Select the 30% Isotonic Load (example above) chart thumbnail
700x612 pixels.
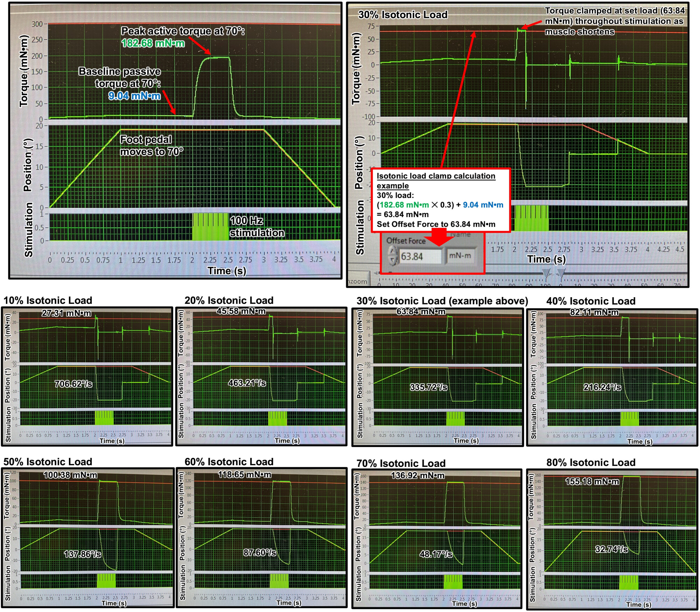(437, 377)
